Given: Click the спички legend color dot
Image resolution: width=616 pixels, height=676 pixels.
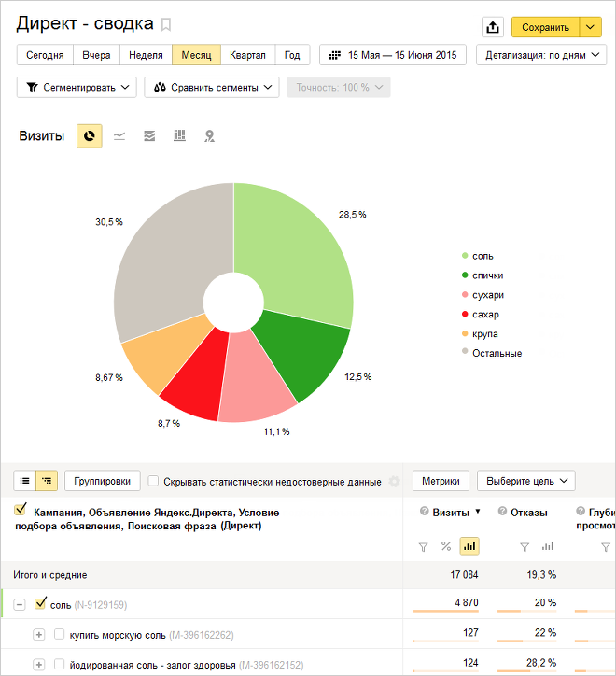Looking at the screenshot, I should pos(465,275).
